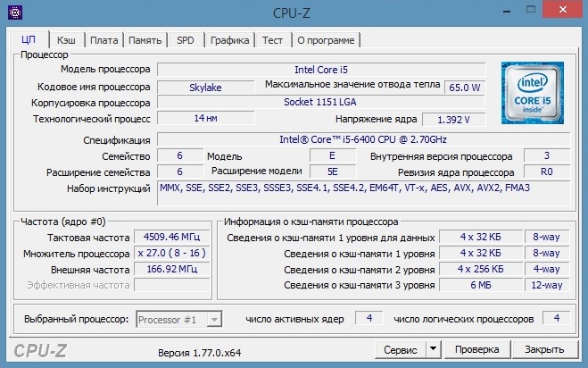Click the specification field i5-6400 CPU @ 2.70GHz

pos(363,139)
